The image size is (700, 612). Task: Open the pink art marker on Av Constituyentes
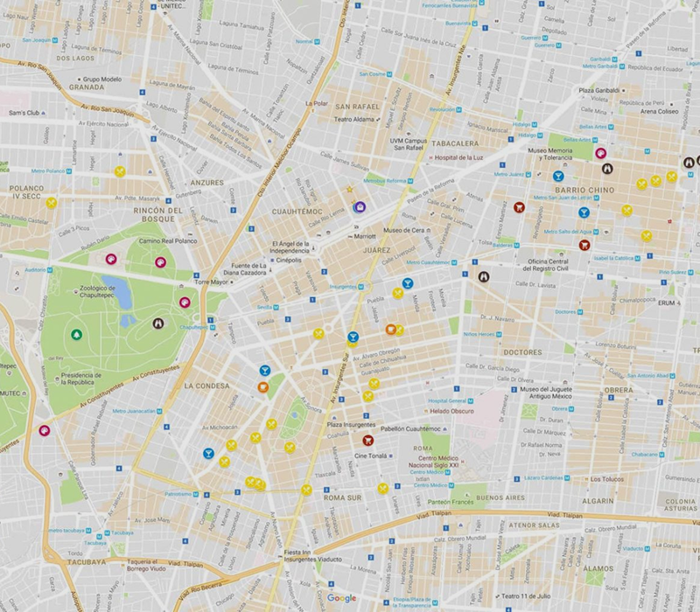pyautogui.click(x=45, y=430)
